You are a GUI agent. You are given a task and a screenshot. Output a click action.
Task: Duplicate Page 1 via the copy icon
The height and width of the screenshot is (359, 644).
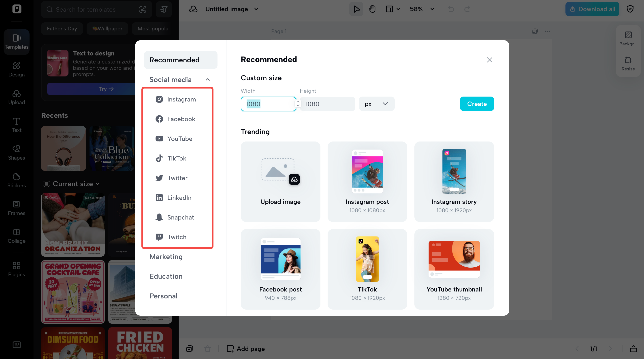click(535, 31)
